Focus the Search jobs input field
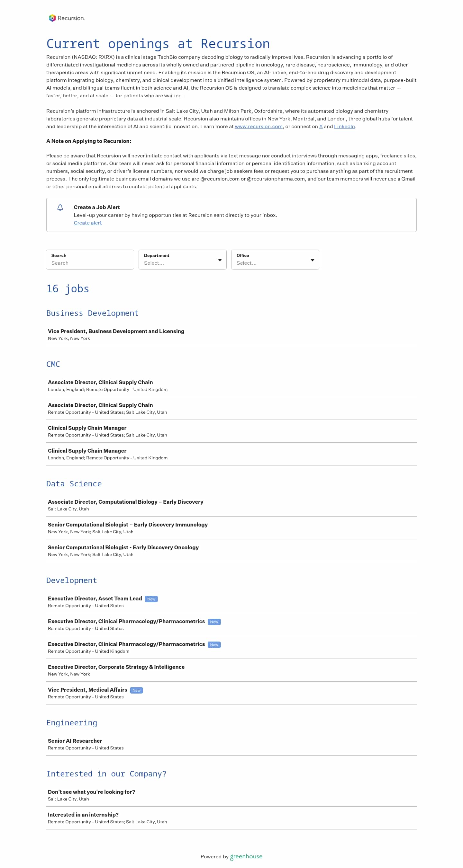This screenshot has height=868, width=463. click(90, 260)
